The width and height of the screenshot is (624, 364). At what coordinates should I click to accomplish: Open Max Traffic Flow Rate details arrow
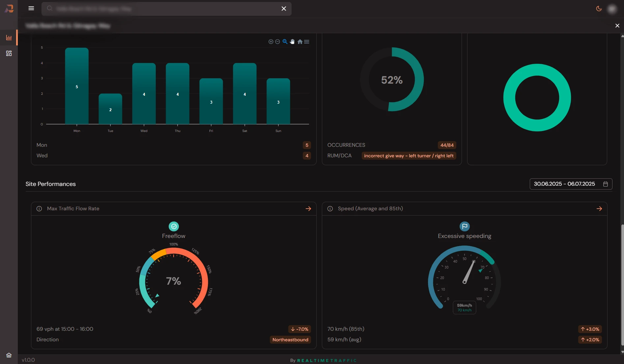(308, 209)
